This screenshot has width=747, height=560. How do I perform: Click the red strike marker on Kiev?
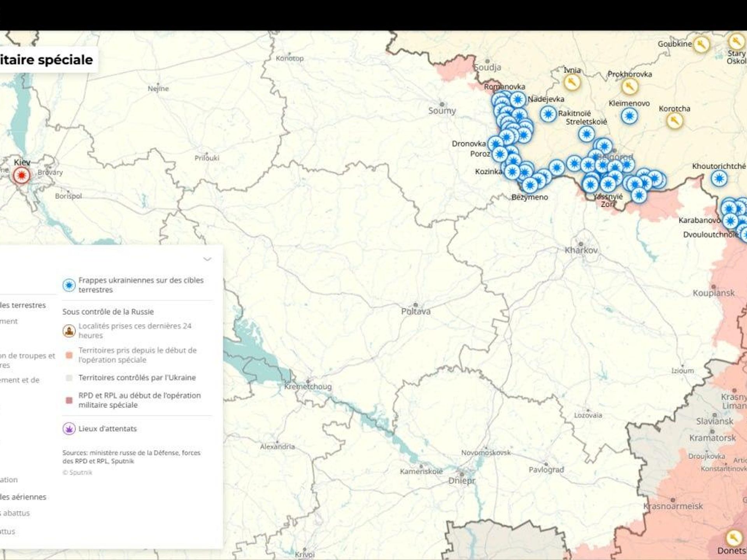pos(21,176)
